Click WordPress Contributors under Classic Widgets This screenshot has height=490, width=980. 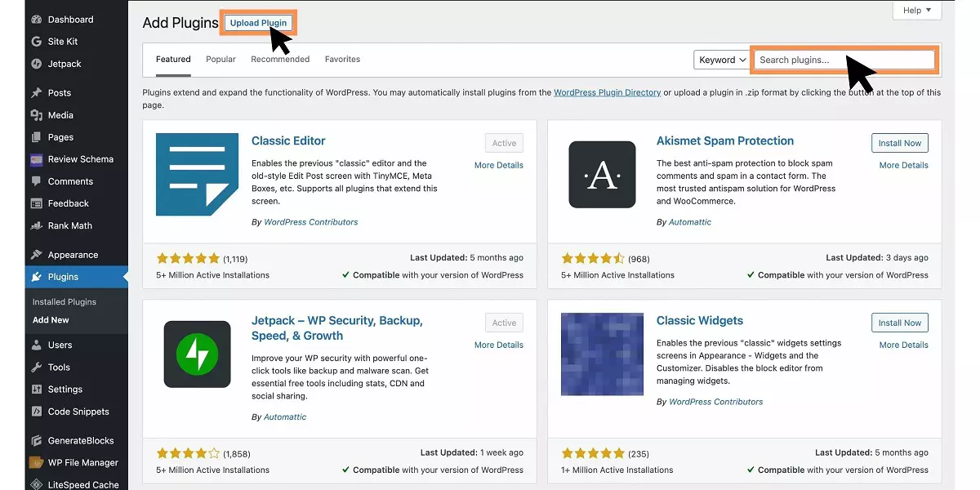(x=716, y=402)
